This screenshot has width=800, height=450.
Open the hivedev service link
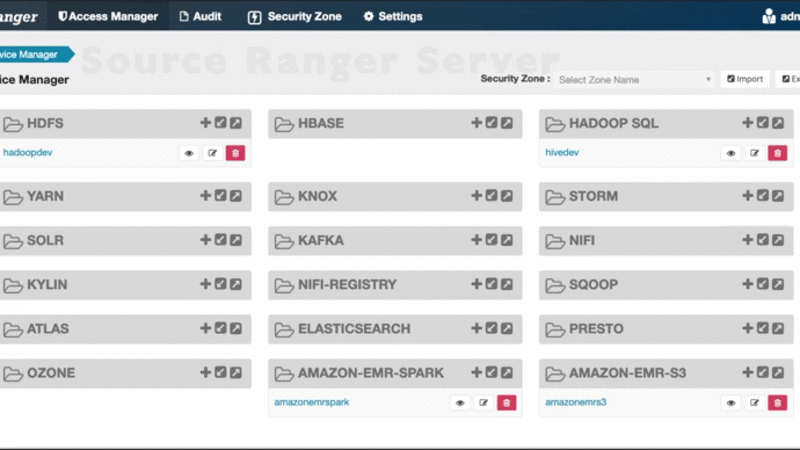tap(562, 152)
